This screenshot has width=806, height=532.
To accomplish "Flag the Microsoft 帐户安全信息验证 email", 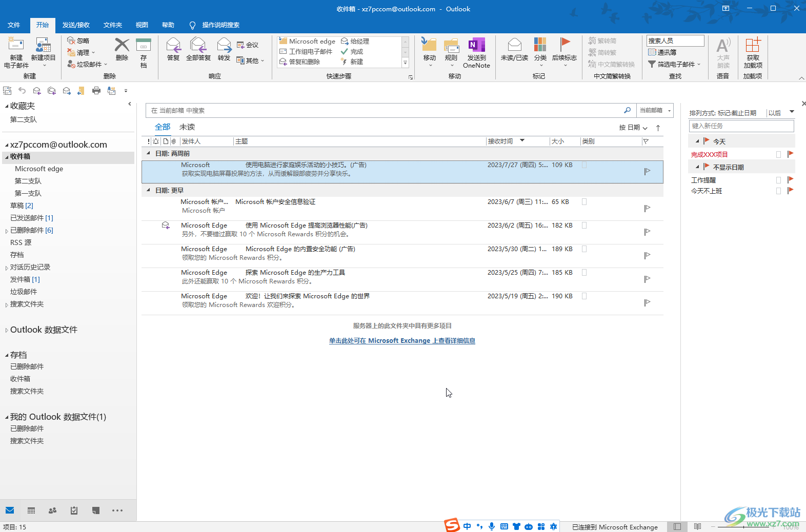I will pos(647,208).
